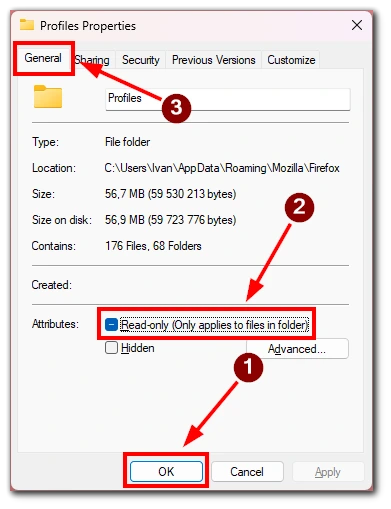Click the Profiles folder name field
The height and width of the screenshot is (509, 391).
[228, 99]
